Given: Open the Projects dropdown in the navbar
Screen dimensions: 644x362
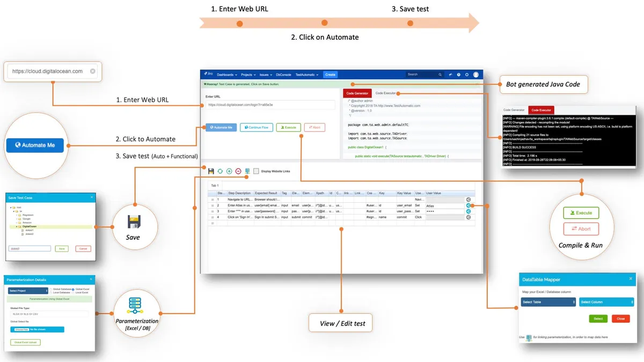Looking at the screenshot, I should [248, 75].
